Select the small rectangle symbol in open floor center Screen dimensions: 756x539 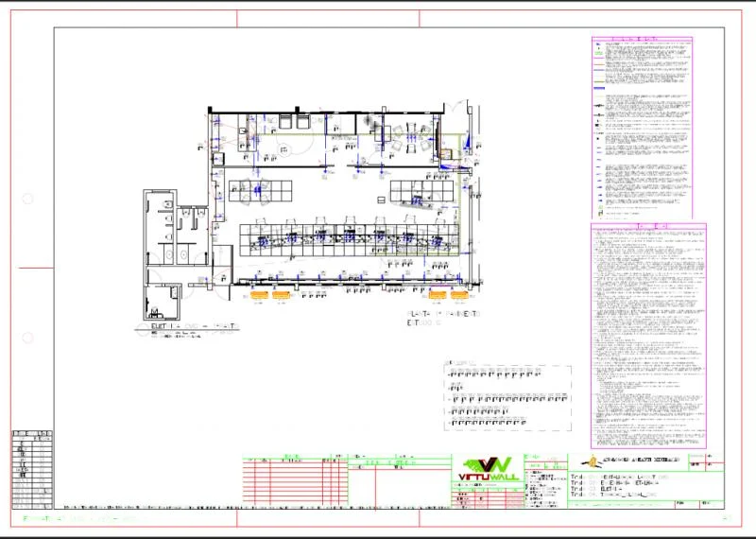[381, 200]
